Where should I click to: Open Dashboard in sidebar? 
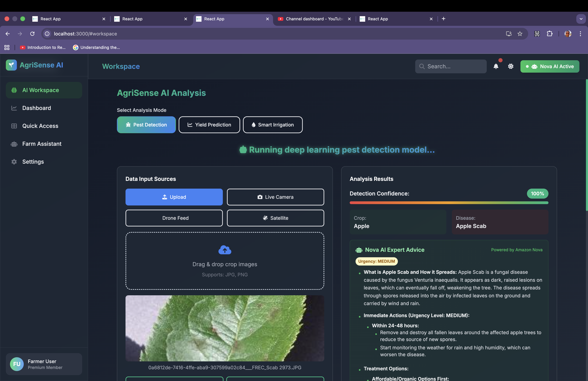click(x=37, y=108)
